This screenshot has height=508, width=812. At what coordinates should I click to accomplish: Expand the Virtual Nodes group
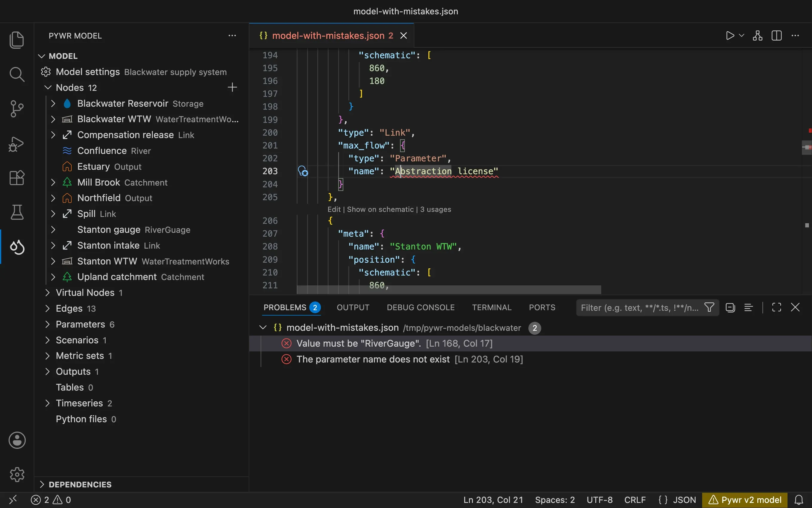[x=47, y=293]
